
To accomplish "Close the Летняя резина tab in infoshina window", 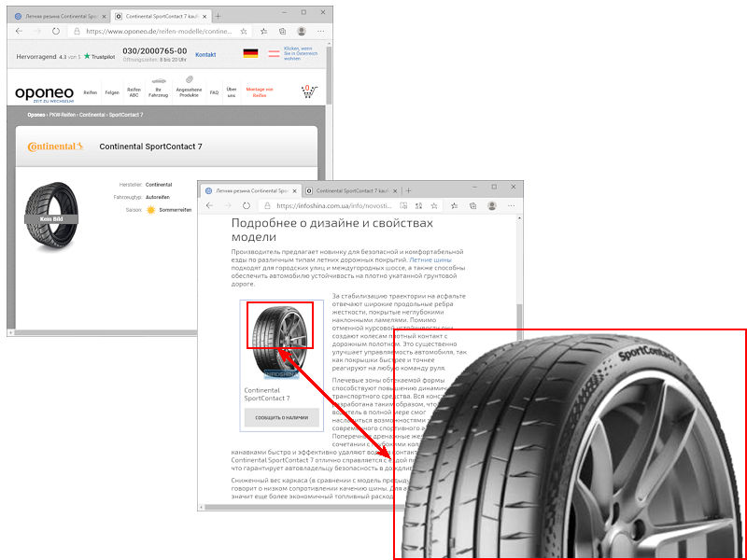I will tap(295, 191).
